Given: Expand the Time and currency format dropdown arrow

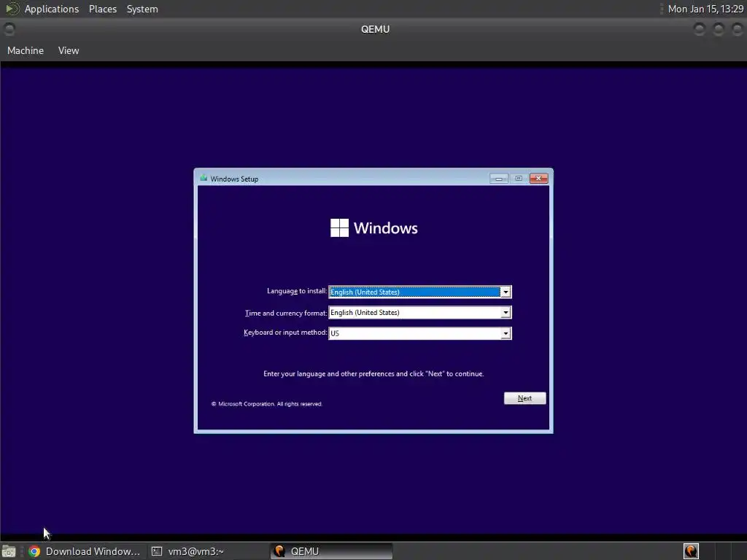Looking at the screenshot, I should point(506,312).
